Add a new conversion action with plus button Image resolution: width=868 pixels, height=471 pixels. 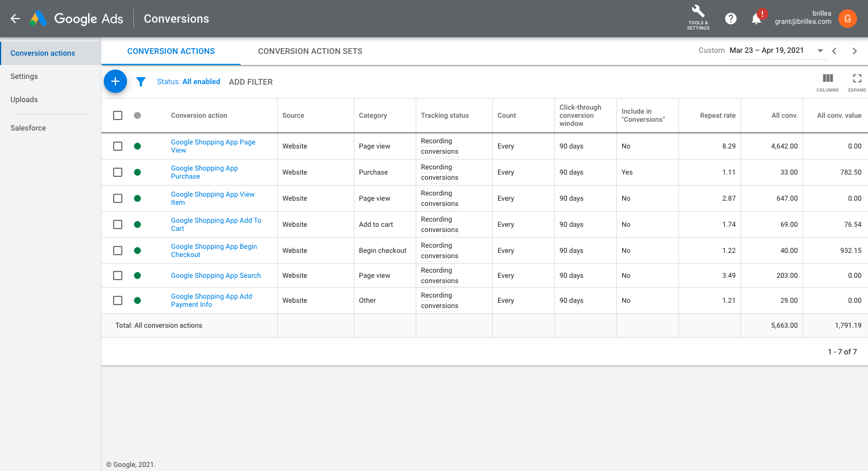115,81
